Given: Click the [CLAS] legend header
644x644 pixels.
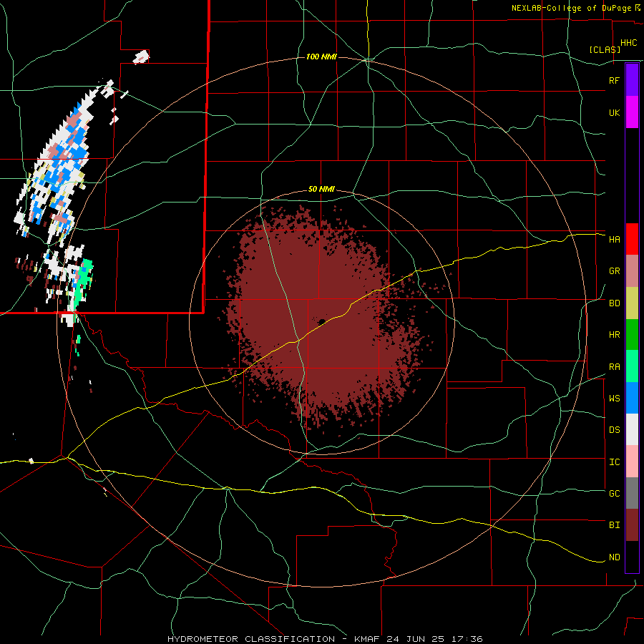Looking at the screenshot, I should [605, 49].
